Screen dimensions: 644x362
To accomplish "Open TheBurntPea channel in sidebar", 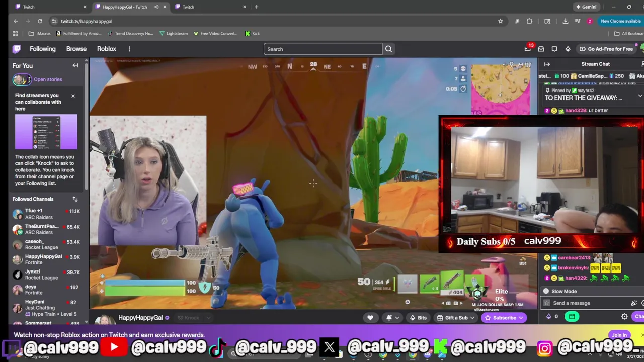I will click(46, 229).
